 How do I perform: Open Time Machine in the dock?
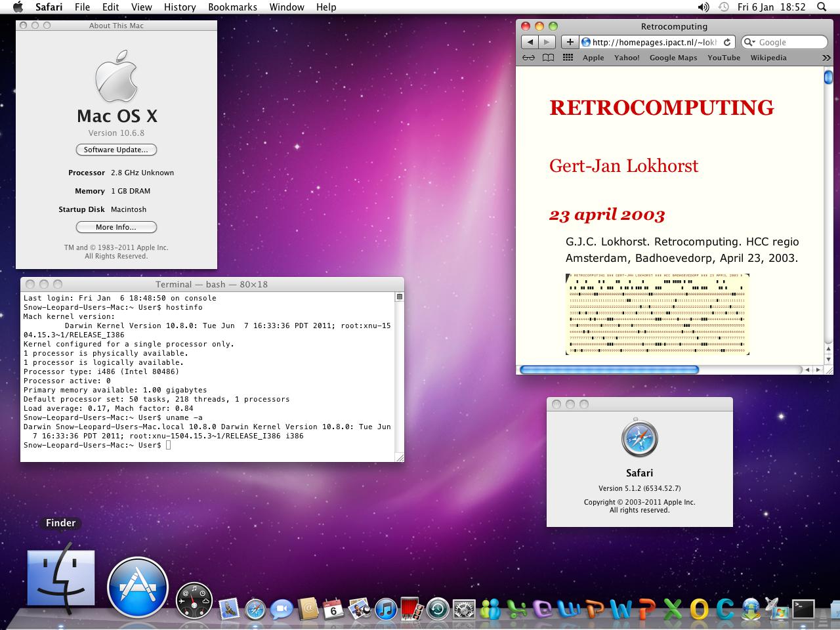coord(438,609)
